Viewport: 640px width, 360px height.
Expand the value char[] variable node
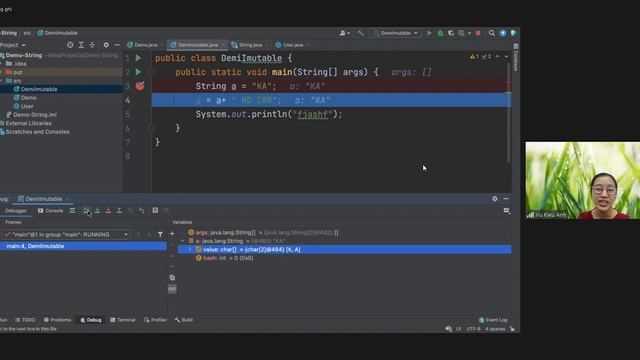point(190,250)
